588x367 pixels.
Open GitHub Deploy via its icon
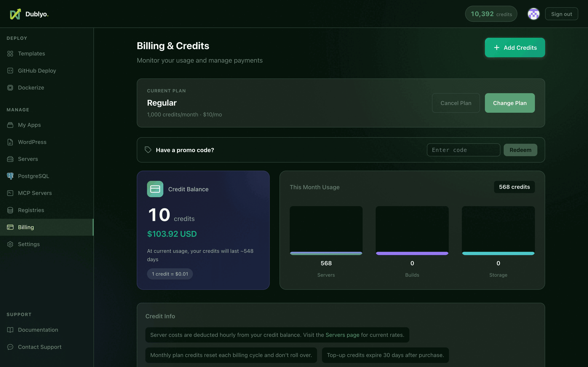10,70
